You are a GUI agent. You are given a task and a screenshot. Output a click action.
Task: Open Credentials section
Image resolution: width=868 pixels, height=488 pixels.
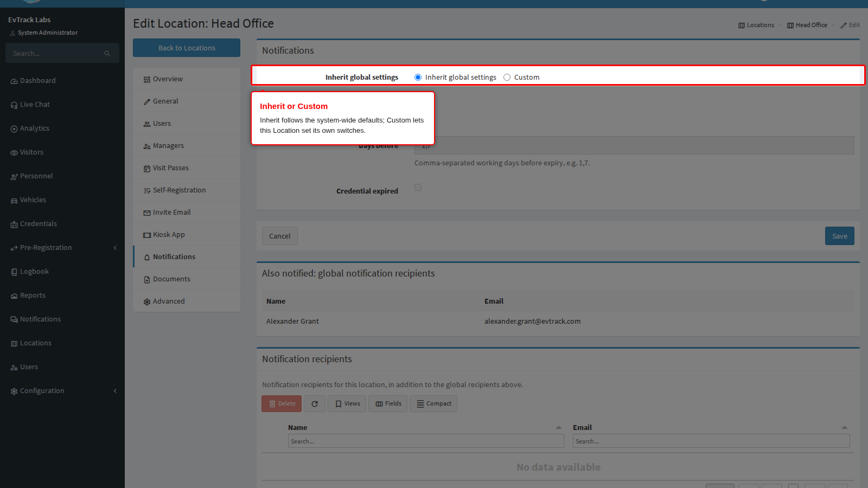pos(34,224)
